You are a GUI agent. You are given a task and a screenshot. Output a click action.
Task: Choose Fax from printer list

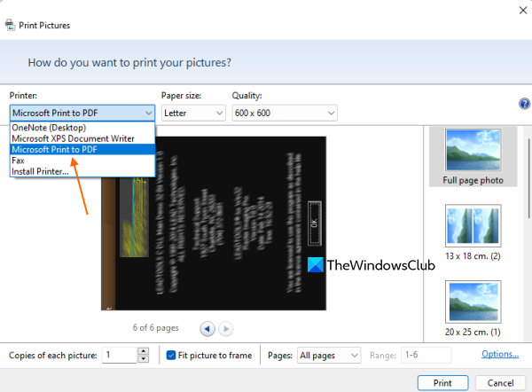point(82,161)
